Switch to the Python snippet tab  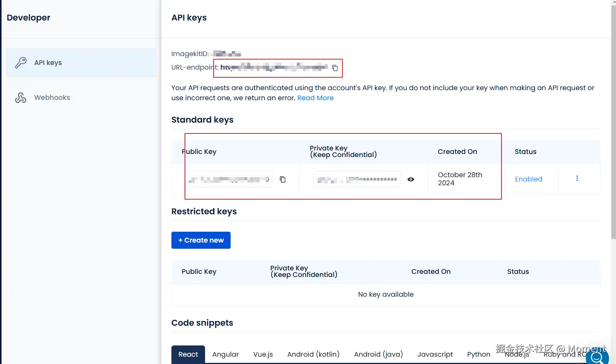point(479,354)
